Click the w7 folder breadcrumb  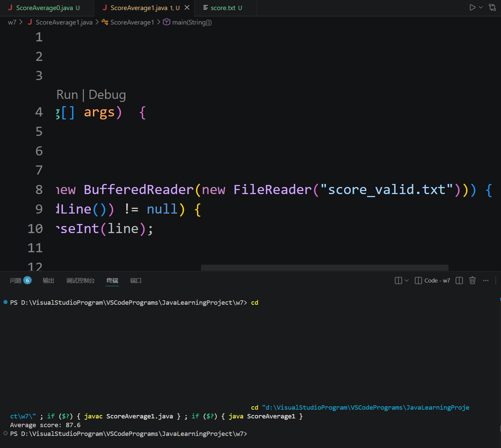coord(12,22)
